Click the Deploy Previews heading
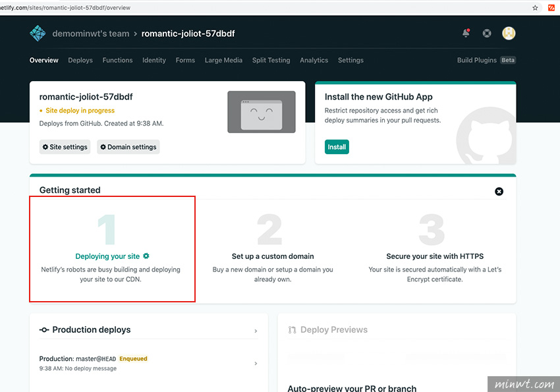 (x=334, y=330)
